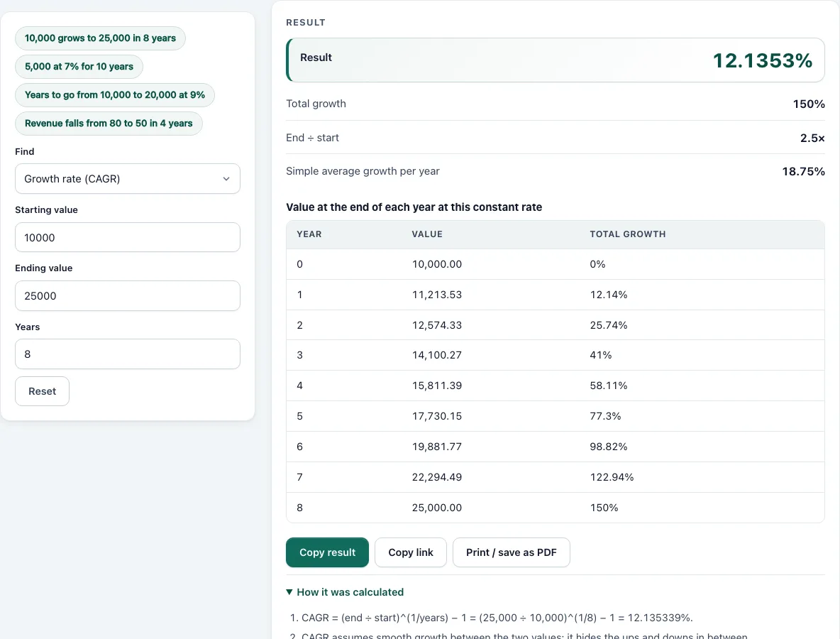Image resolution: width=840 pixels, height=639 pixels.
Task: Select the 122.94% total growth cell
Action: (612, 477)
